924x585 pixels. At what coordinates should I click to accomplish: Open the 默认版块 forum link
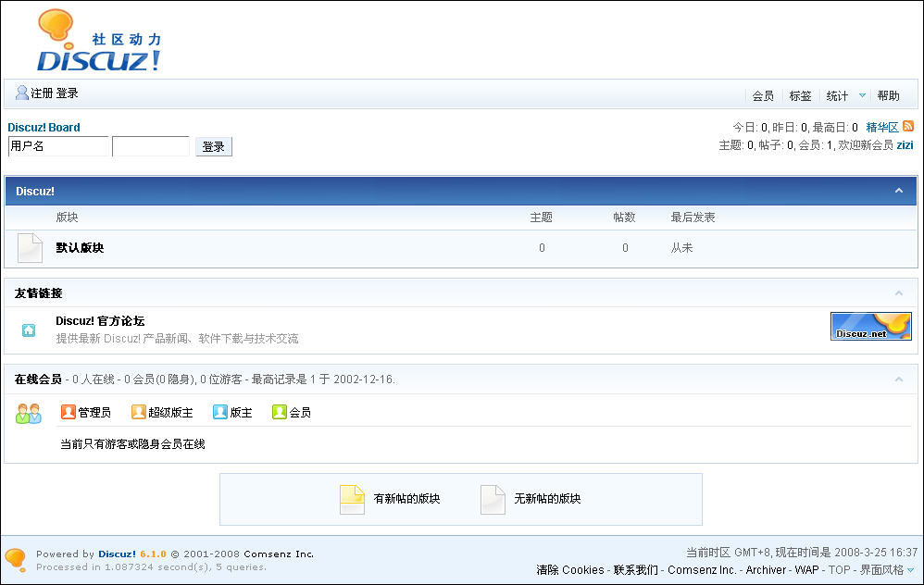pyautogui.click(x=80, y=248)
